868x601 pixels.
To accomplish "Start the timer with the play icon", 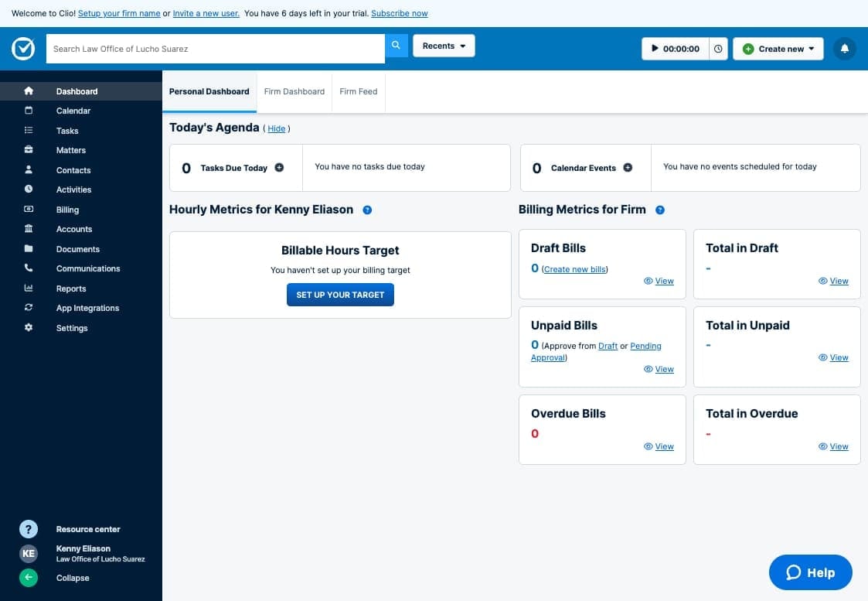I will pyautogui.click(x=653, y=48).
